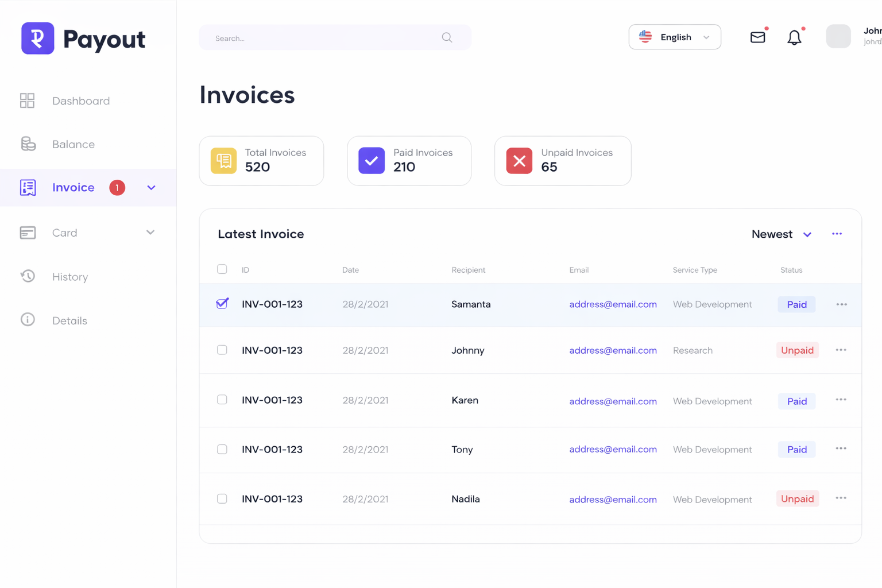
Task: Click Tony's email address link
Action: click(613, 450)
